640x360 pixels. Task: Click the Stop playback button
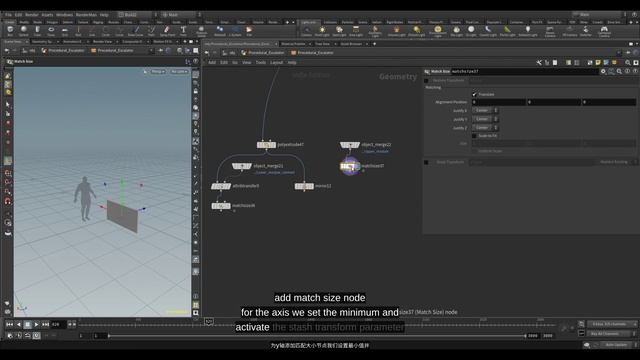pyautogui.click(x=27, y=324)
